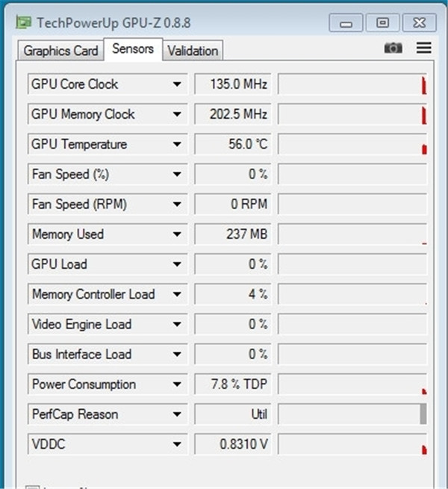Minimize the GPU-Z window
The width and height of the screenshot is (448, 489).
point(346,22)
